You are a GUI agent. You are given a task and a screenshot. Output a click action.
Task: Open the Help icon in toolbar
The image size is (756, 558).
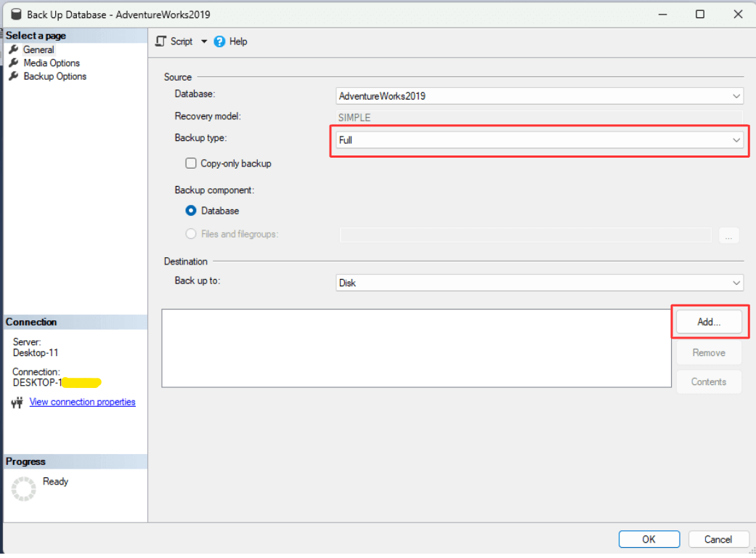[220, 41]
